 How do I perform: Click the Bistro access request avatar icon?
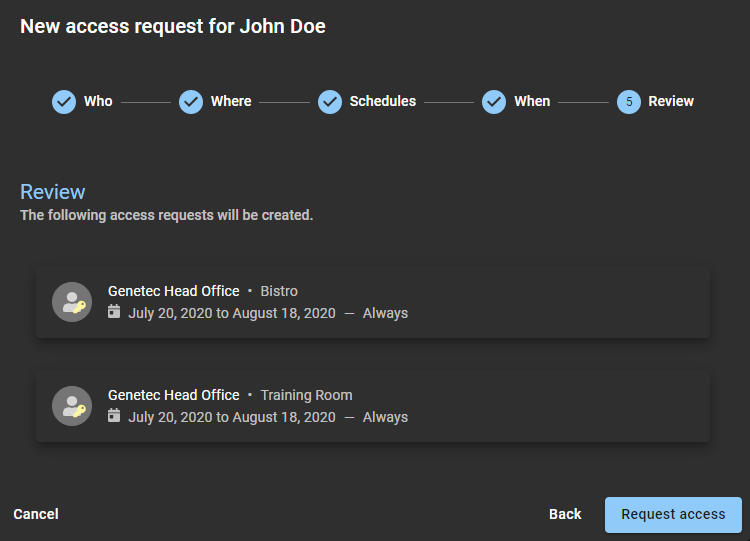(x=72, y=302)
